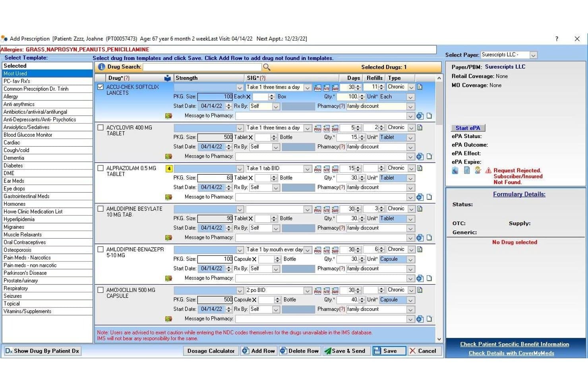Click the magnifier icon beside Drug Search
The width and height of the screenshot is (588, 392).
tap(267, 67)
